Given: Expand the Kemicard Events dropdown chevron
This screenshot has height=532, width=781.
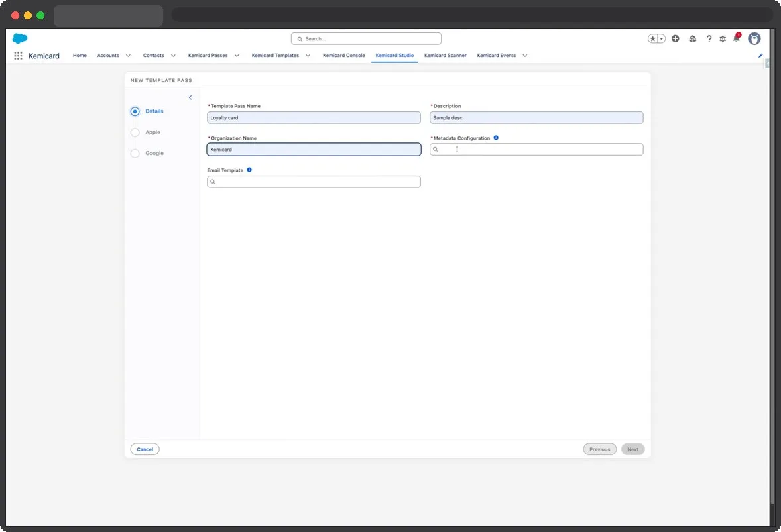Looking at the screenshot, I should pos(524,56).
